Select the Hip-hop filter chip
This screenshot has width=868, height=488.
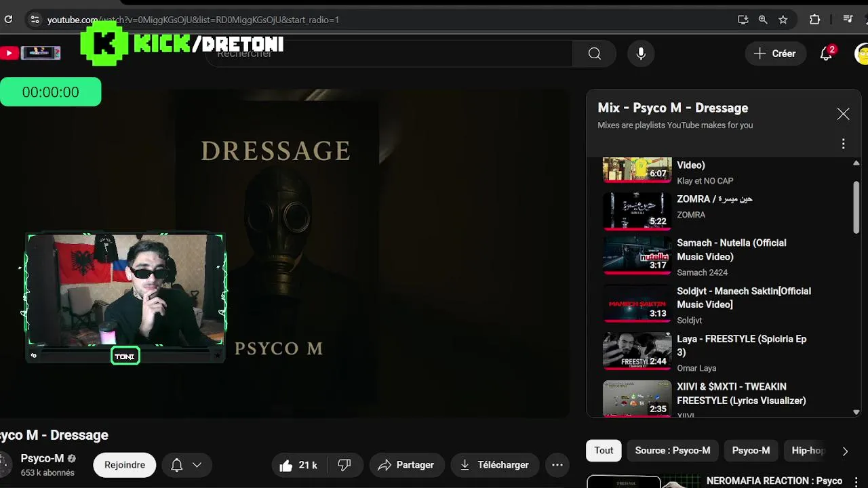(x=808, y=450)
